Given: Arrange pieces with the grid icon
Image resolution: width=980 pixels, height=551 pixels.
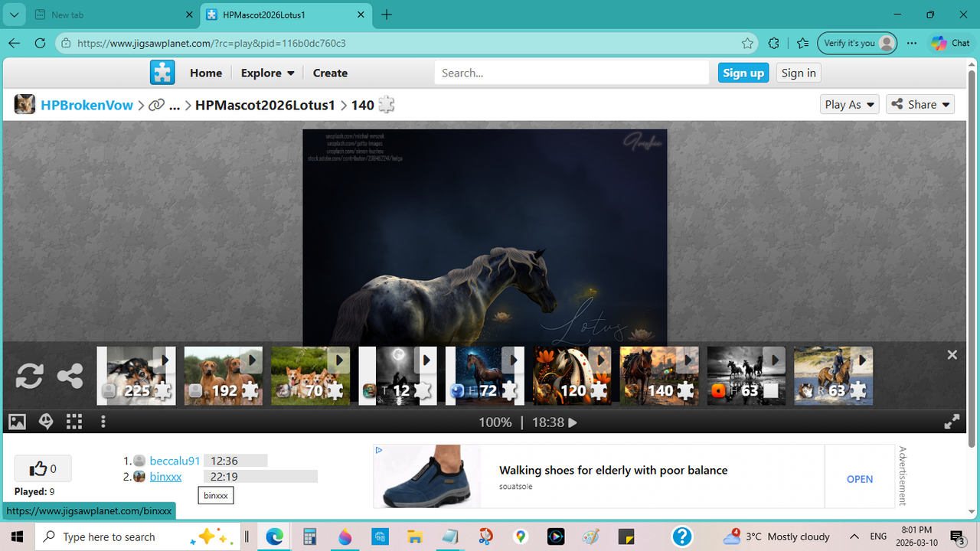Looking at the screenshot, I should [x=74, y=422].
